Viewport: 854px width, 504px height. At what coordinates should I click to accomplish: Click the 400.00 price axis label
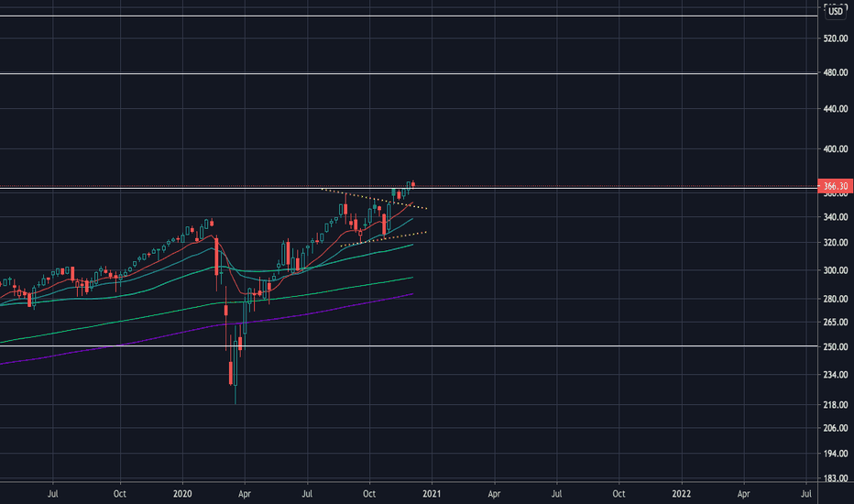836,148
